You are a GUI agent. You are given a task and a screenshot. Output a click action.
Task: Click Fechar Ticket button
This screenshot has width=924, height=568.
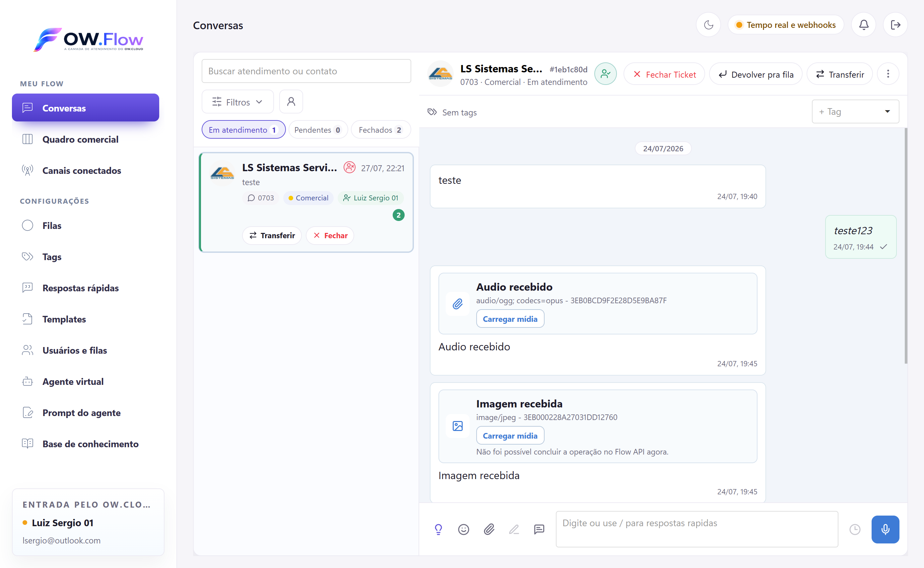664,74
